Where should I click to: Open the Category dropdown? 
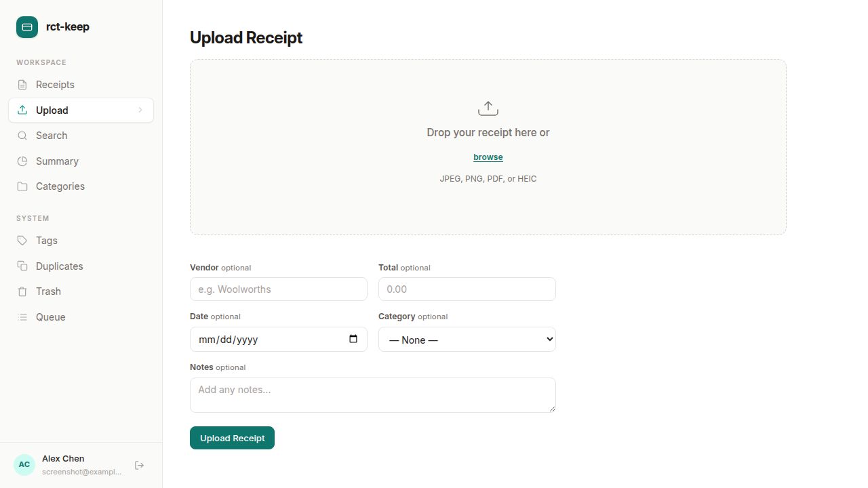coord(467,339)
